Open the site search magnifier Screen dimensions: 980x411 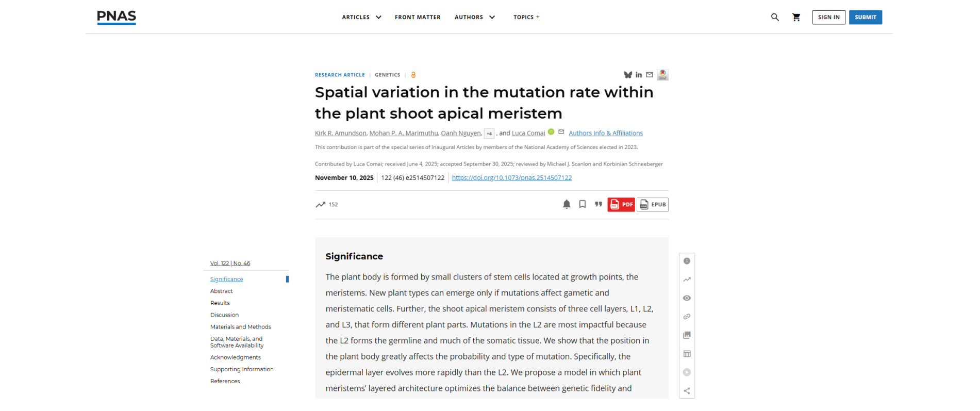[x=775, y=17]
